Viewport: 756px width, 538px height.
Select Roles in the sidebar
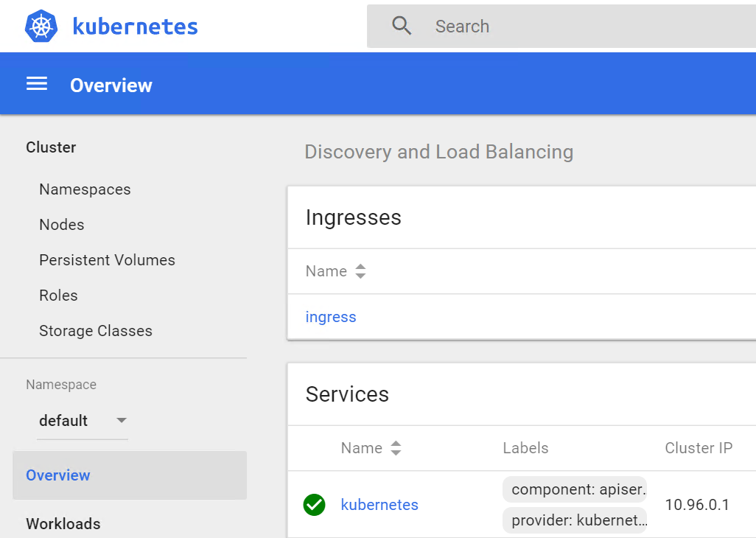(x=58, y=295)
